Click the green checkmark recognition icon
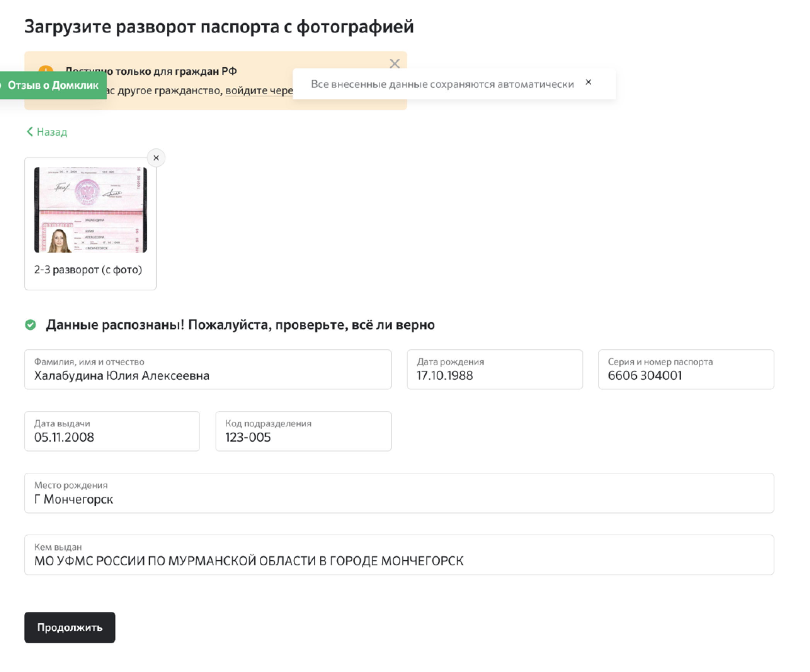Screen dimensions: 810x672 pos(31,325)
